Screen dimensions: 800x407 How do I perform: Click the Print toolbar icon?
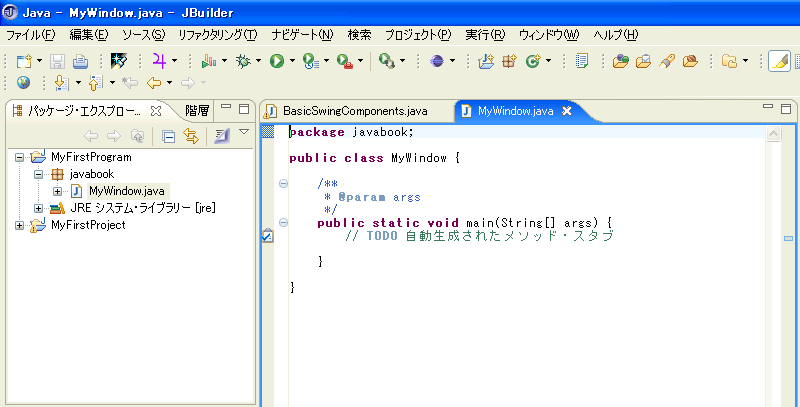point(80,61)
